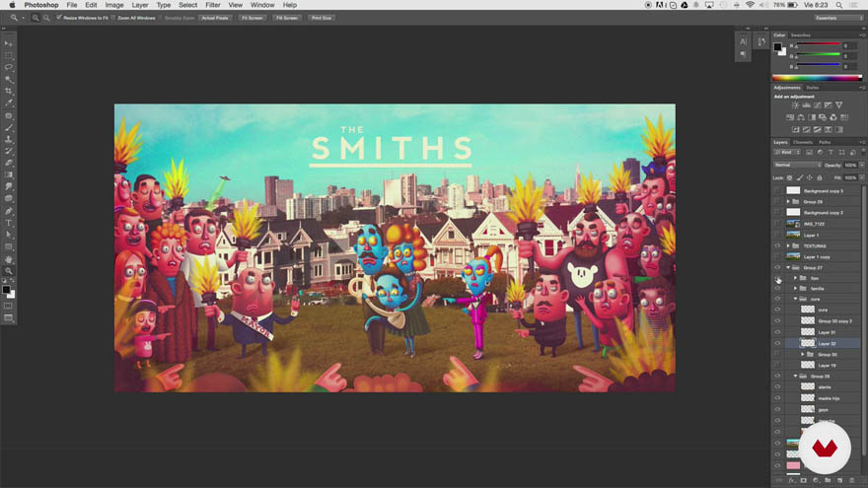
Task: Open the Character panel icon
Action: (743, 41)
